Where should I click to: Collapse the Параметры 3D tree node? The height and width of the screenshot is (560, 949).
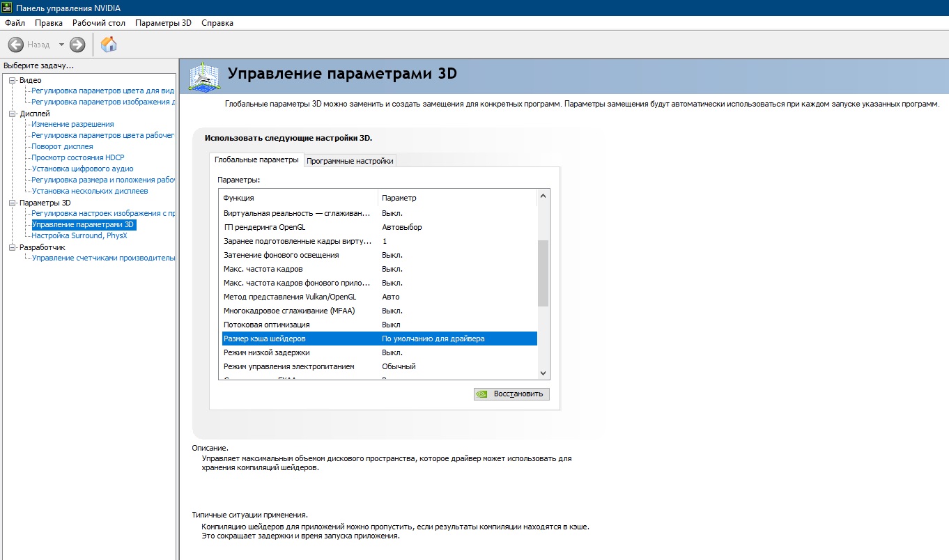pos(12,203)
